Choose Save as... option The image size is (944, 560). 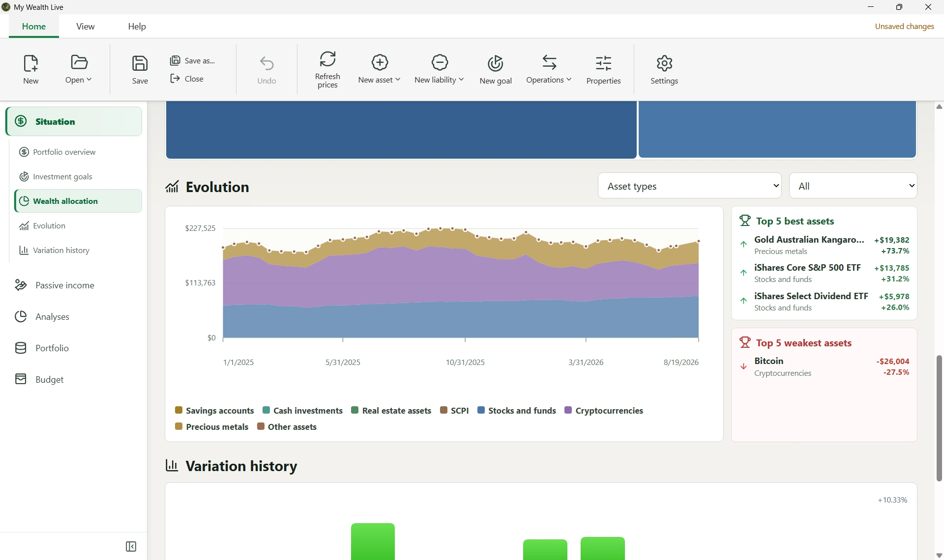pyautogui.click(x=193, y=60)
